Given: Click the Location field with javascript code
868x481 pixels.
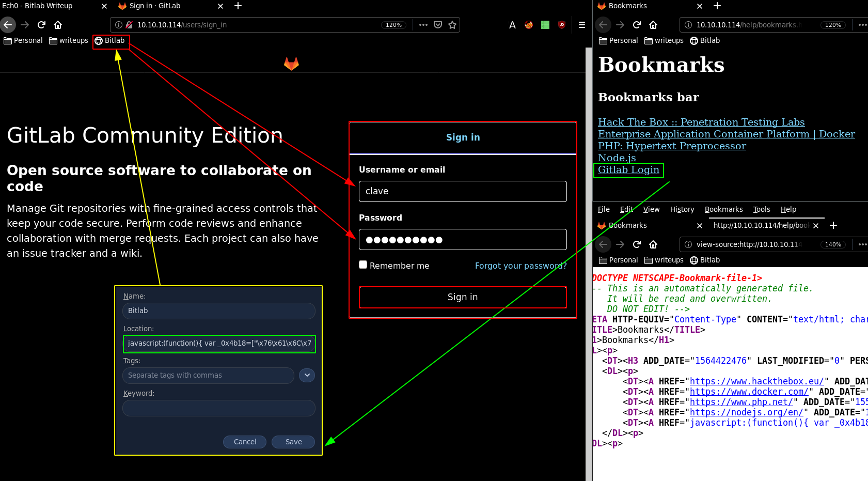Looking at the screenshot, I should [x=219, y=344].
